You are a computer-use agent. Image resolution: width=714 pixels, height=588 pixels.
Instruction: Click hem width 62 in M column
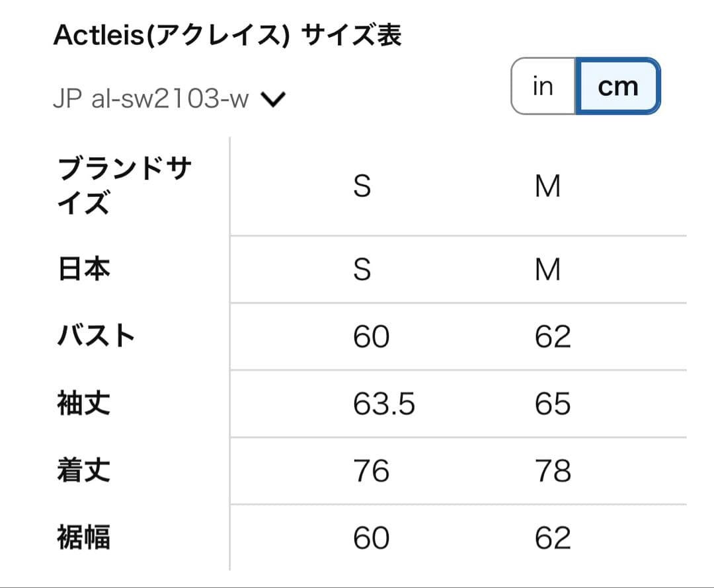click(551, 538)
